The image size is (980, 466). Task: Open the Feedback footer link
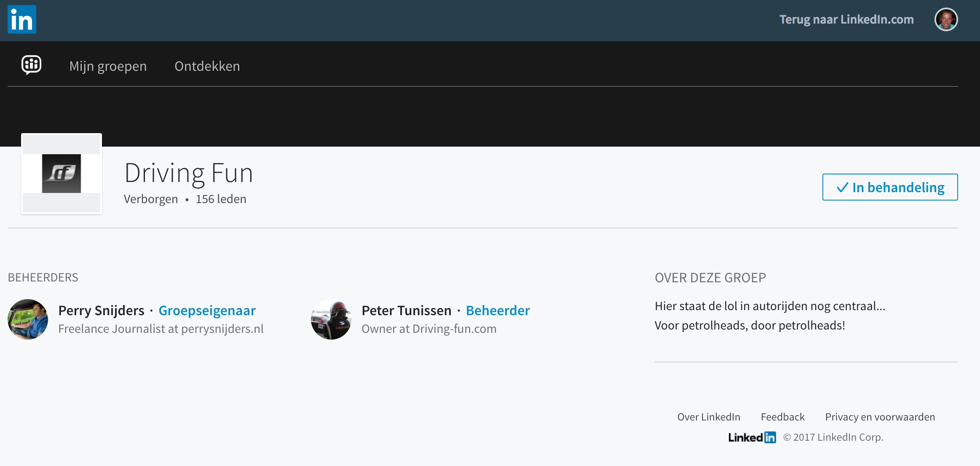coord(783,417)
